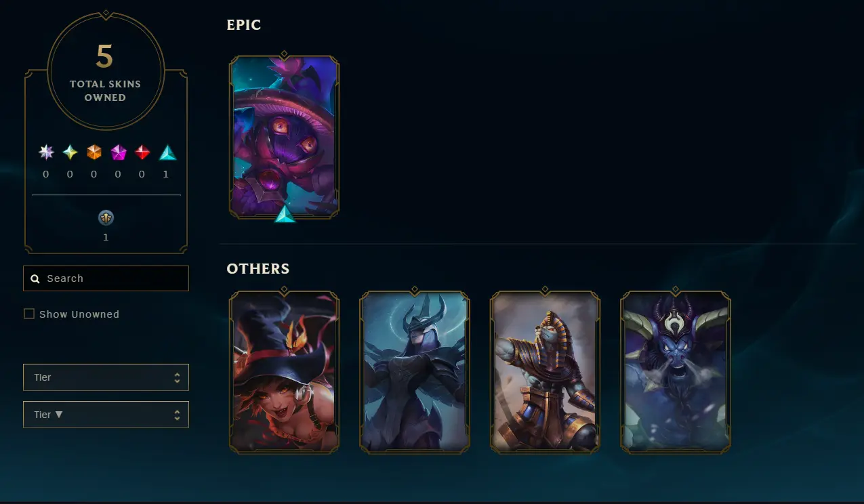This screenshot has width=864, height=504.
Task: Open the first Tier dropdown
Action: pos(106,377)
